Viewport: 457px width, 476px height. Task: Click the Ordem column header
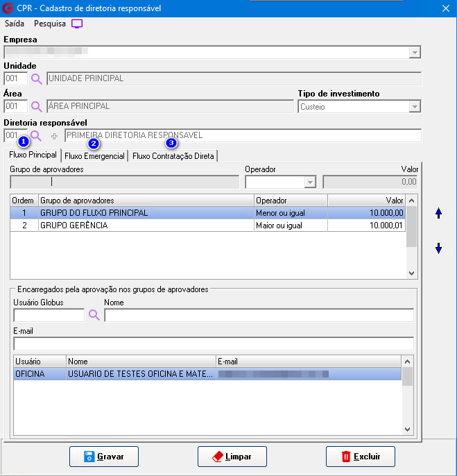[24, 201]
